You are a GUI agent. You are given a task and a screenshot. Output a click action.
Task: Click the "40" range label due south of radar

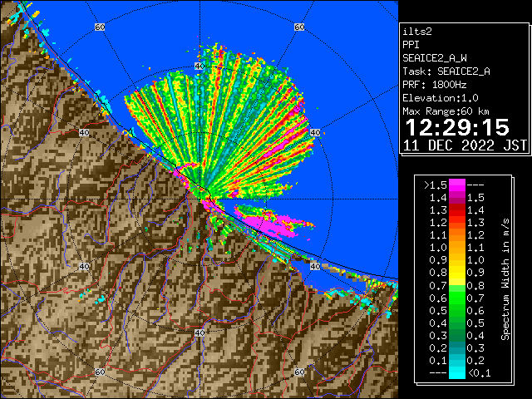[x=199, y=332]
